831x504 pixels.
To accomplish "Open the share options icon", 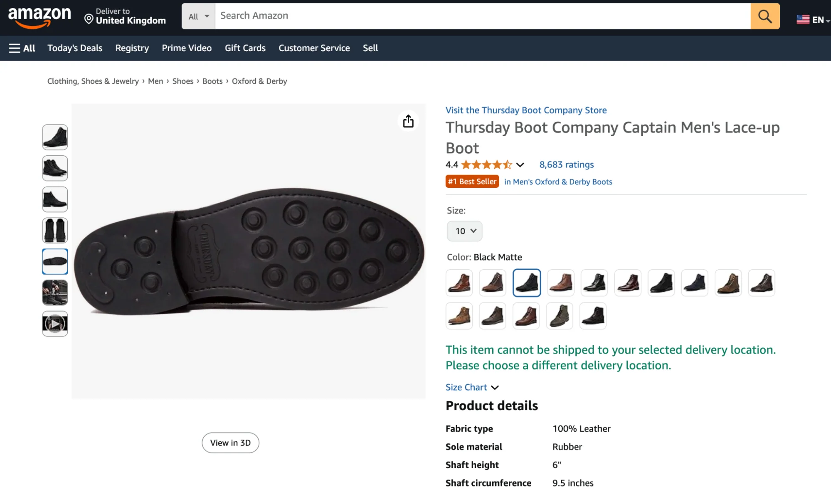I will [x=408, y=121].
